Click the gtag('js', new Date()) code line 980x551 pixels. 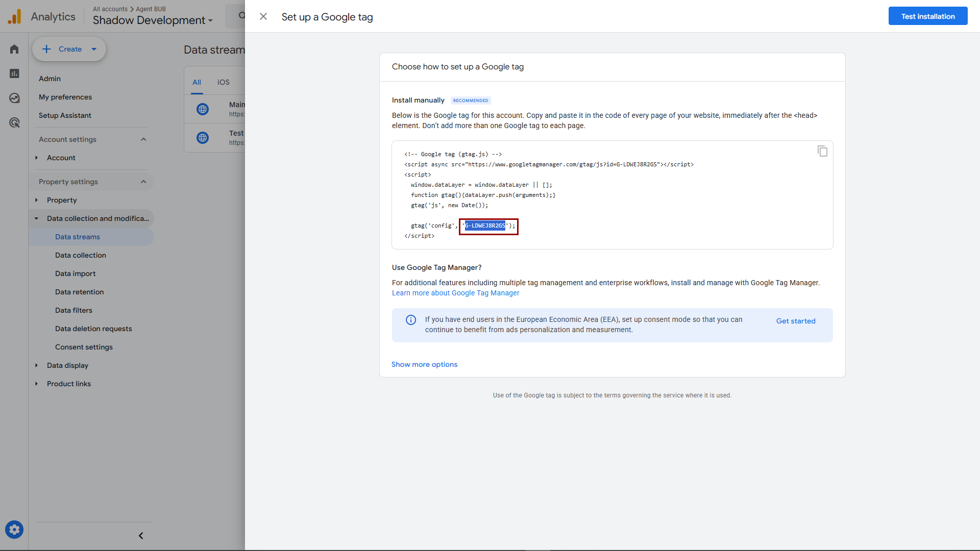tap(450, 205)
